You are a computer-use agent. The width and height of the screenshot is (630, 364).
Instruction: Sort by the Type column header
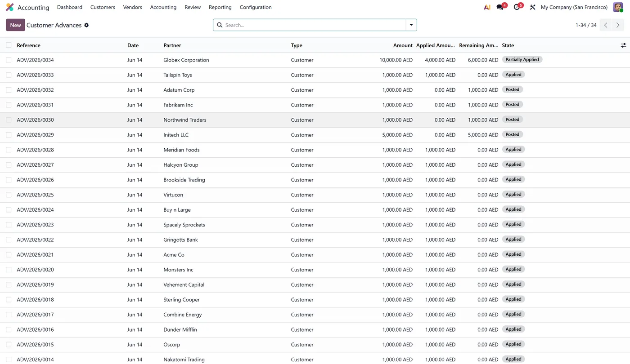(297, 45)
